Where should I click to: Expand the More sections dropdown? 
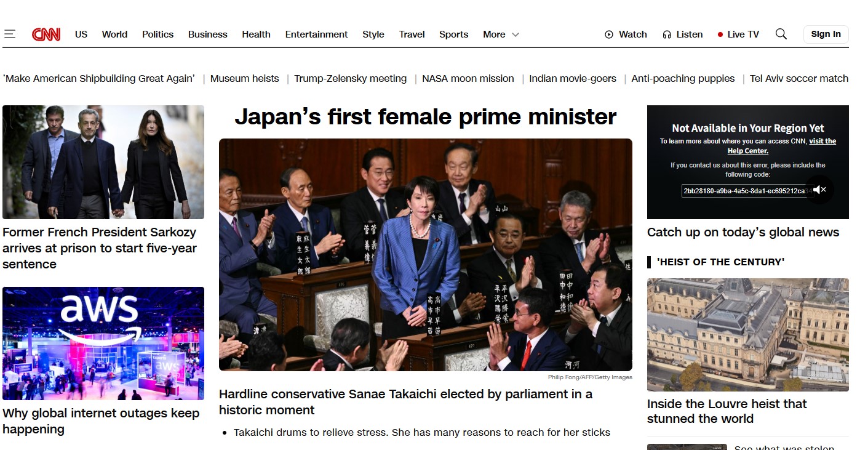click(516, 34)
